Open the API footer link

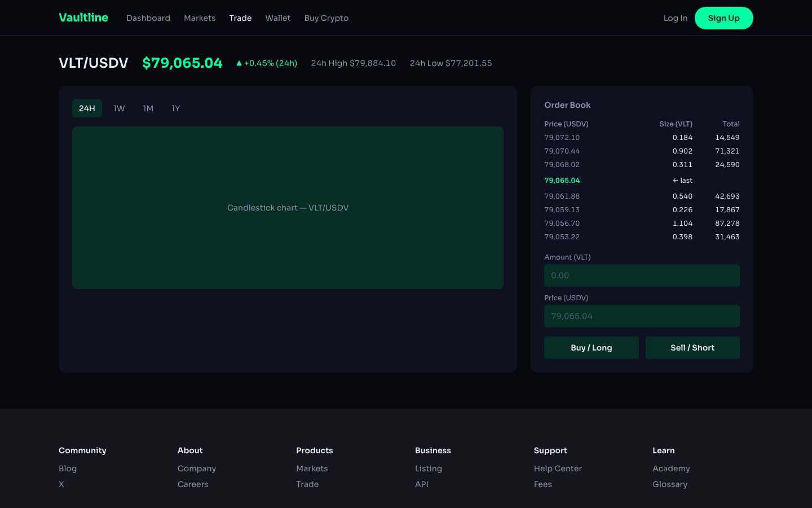pyautogui.click(x=422, y=484)
